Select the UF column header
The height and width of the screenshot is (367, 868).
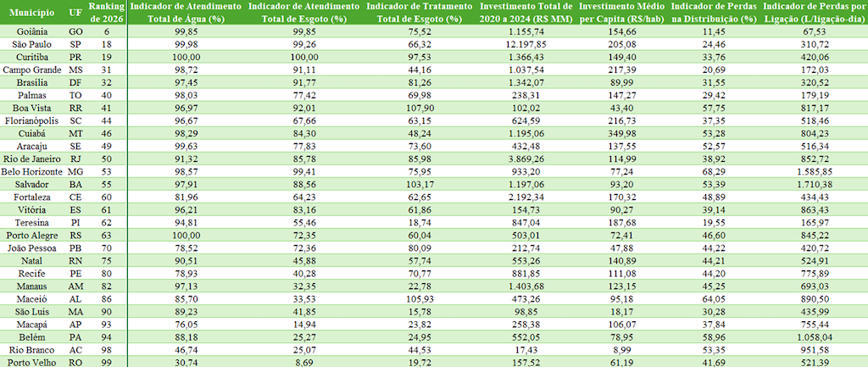(75, 12)
